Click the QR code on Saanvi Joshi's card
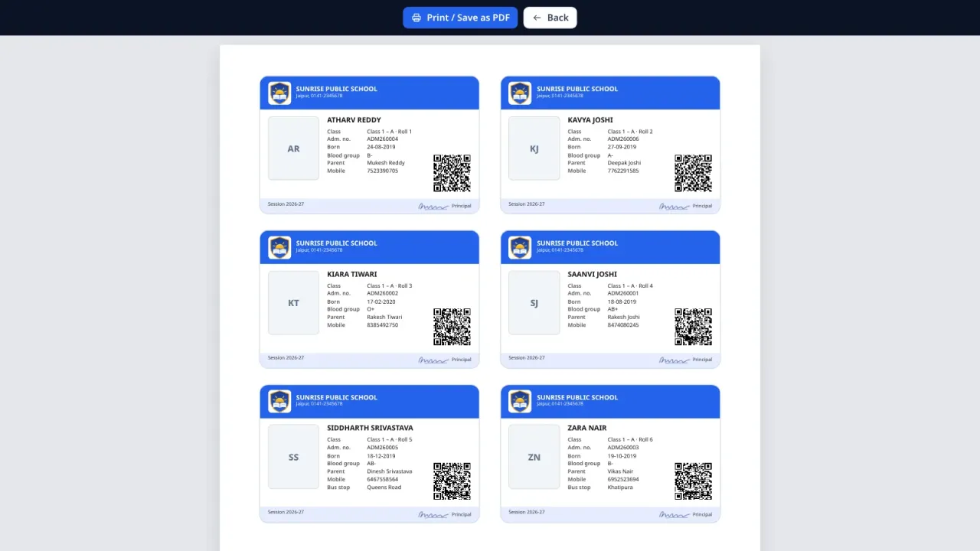 tap(693, 327)
